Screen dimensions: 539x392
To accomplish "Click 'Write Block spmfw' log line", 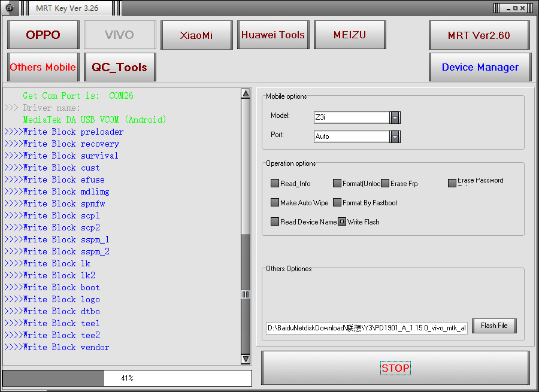I will pyautogui.click(x=54, y=203).
